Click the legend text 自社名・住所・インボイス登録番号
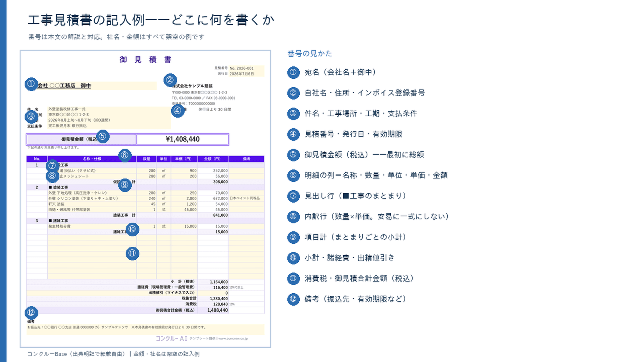644x362 pixels. (365, 93)
